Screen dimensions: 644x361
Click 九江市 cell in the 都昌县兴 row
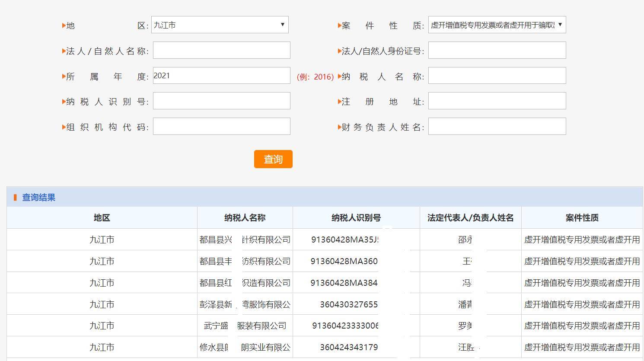pos(102,240)
